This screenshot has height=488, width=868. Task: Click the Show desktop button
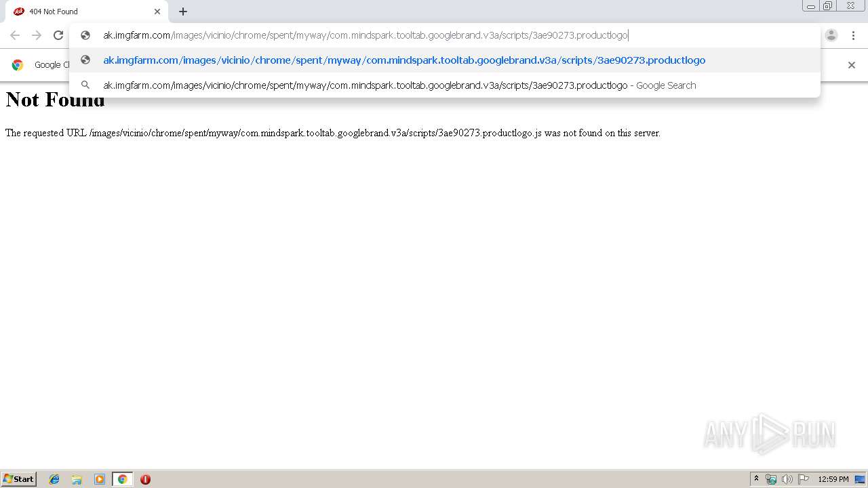tap(860, 479)
